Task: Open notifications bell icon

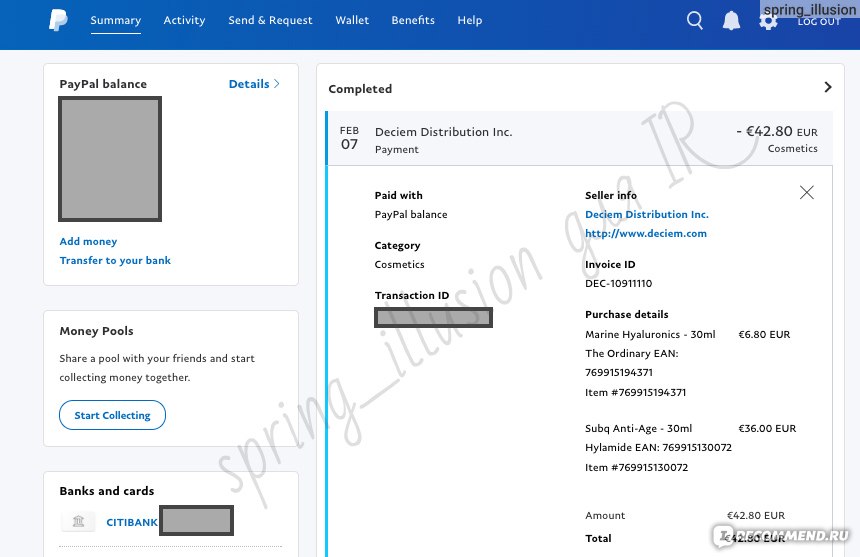Action: [731, 21]
